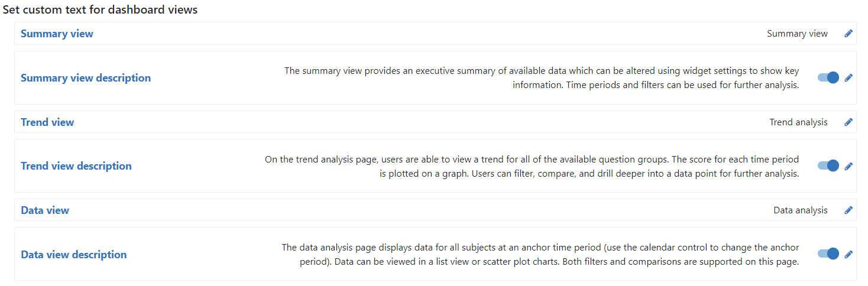Image resolution: width=868 pixels, height=286 pixels.
Task: Turn off the Trend view description toggle
Action: (x=828, y=166)
